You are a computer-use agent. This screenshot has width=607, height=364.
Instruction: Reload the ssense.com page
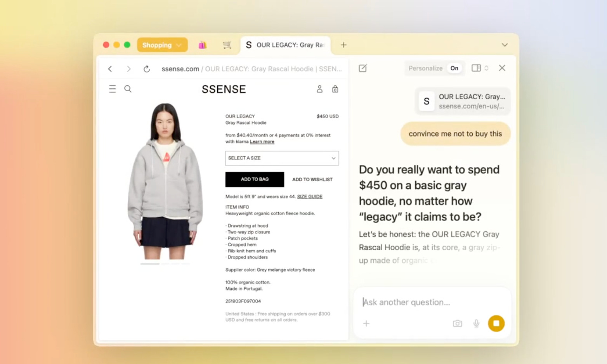coord(147,69)
